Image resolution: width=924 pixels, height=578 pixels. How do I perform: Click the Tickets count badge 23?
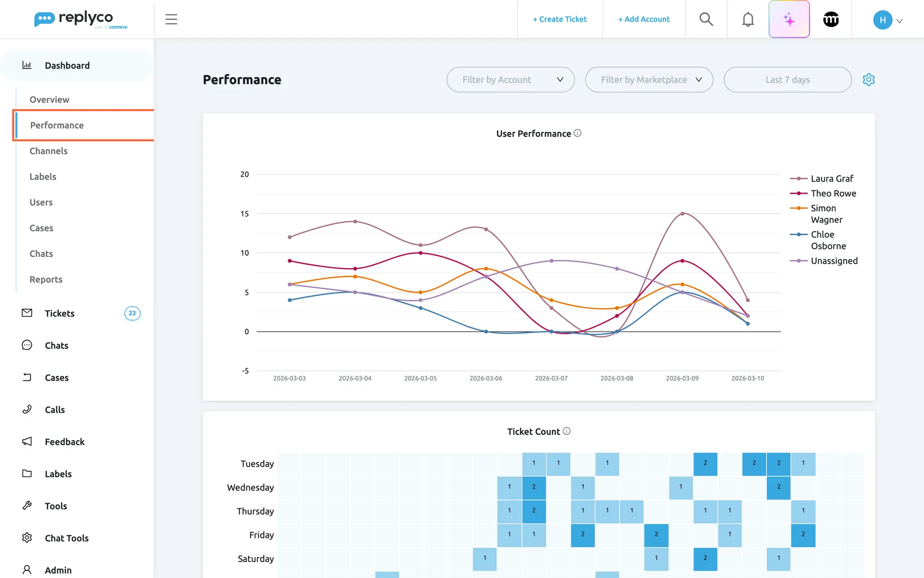(132, 313)
